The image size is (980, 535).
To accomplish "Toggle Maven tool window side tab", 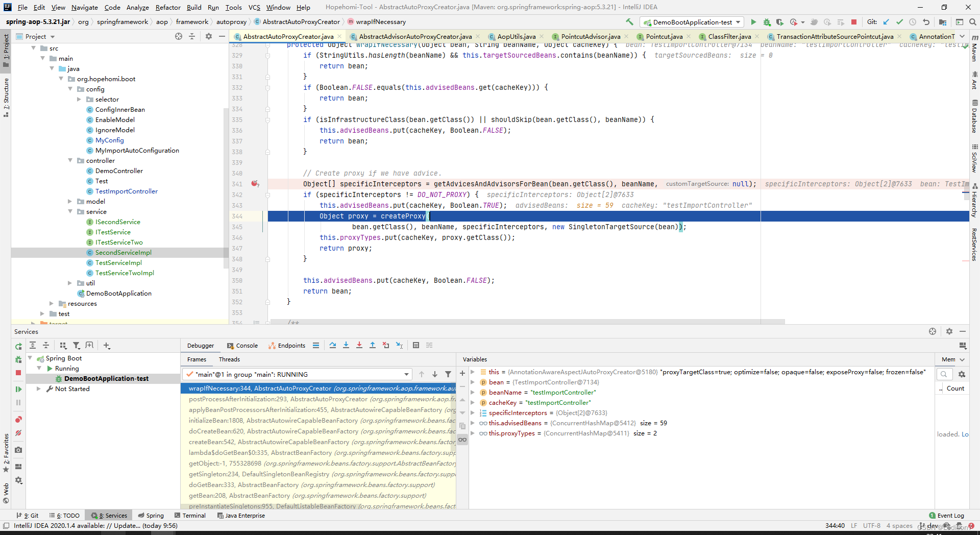I will pos(974,49).
